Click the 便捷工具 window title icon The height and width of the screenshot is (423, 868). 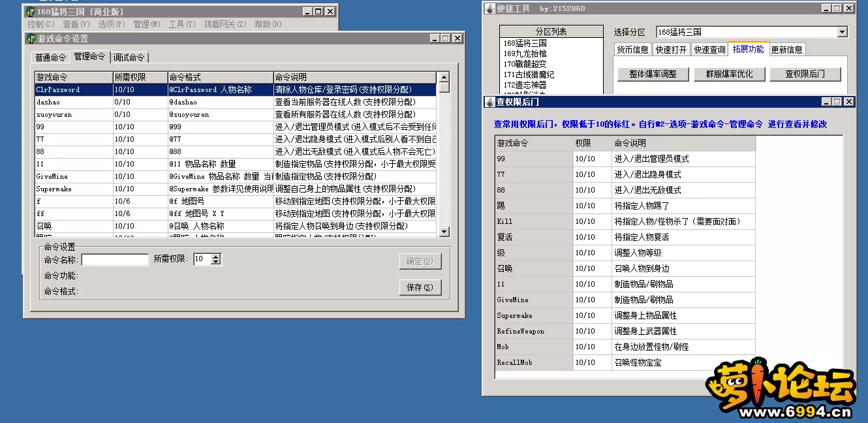point(490,8)
